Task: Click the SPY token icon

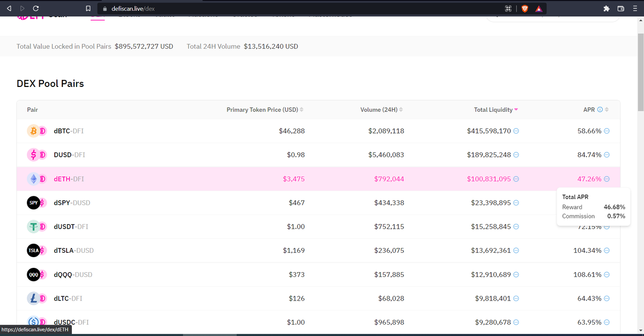Action: click(33, 202)
